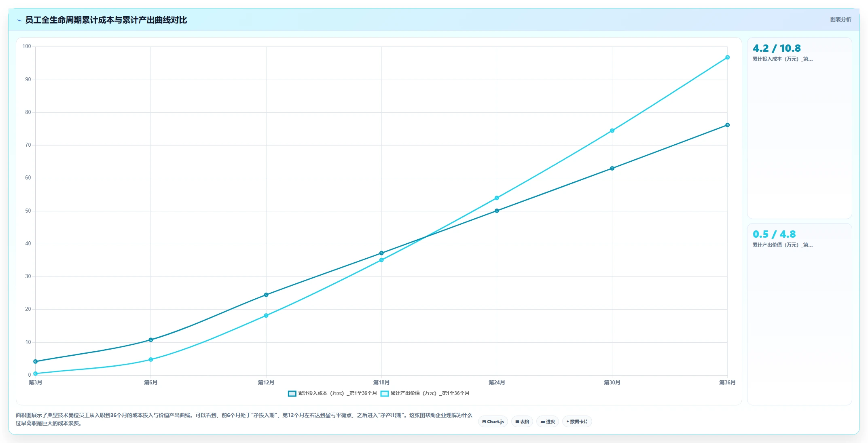The image size is (868, 443).
Task: Click the 4.2 / 10.8 data card
Action: (x=799, y=128)
